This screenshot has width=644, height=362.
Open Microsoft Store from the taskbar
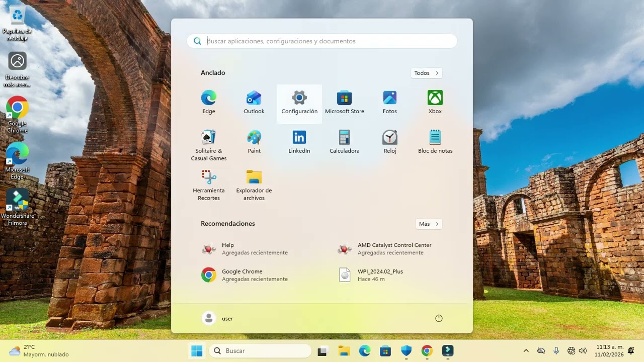pyautogui.click(x=385, y=350)
